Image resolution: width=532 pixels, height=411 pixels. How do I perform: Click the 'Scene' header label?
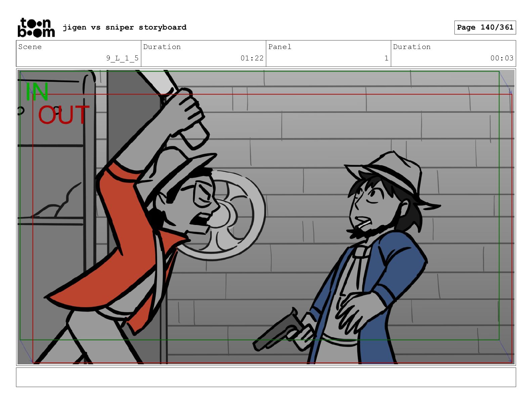30,47
